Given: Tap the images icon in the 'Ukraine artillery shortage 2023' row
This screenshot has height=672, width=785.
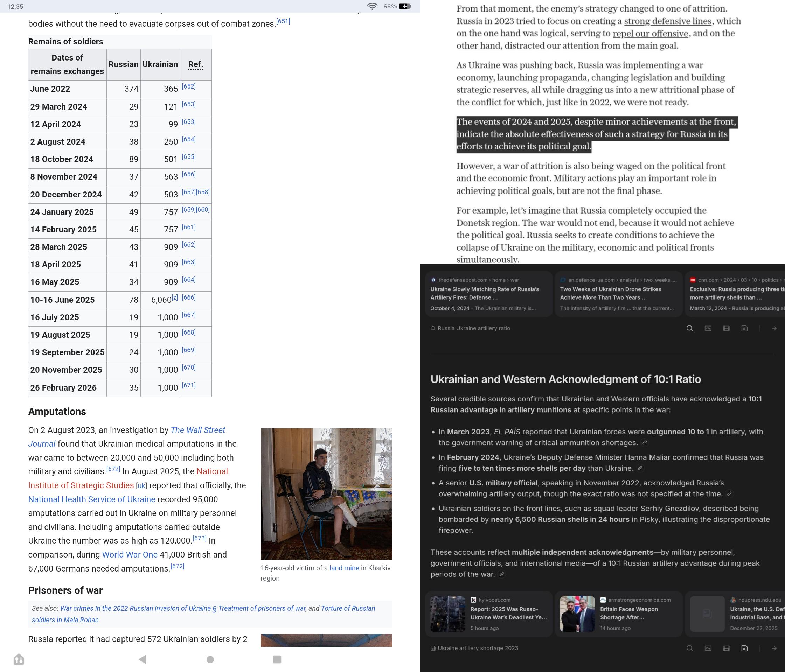Looking at the screenshot, I should (x=708, y=648).
